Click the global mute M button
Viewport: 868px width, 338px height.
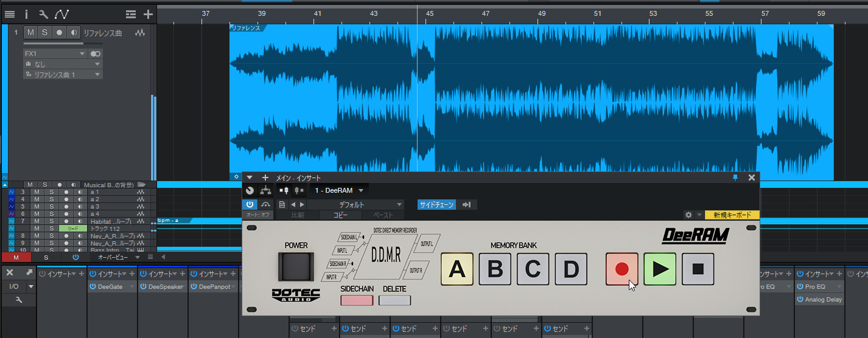click(16, 257)
